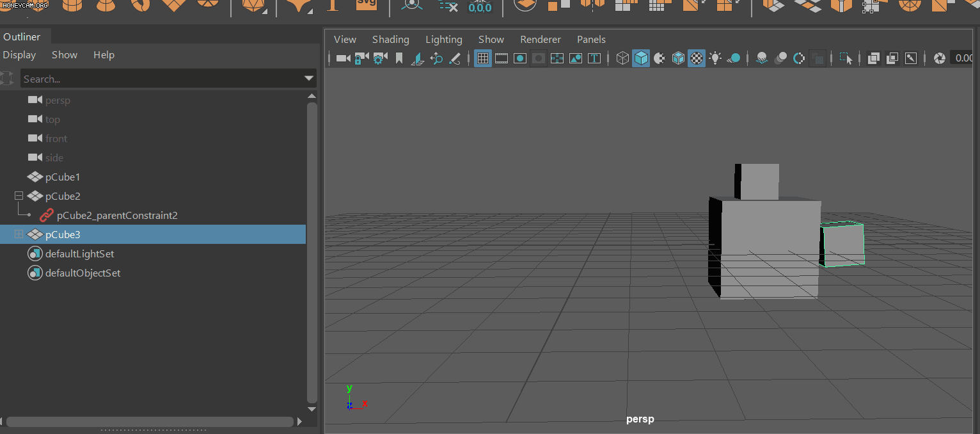This screenshot has height=434, width=980.
Task: Click the 2D Pan/Zoom icon
Action: [x=437, y=58]
